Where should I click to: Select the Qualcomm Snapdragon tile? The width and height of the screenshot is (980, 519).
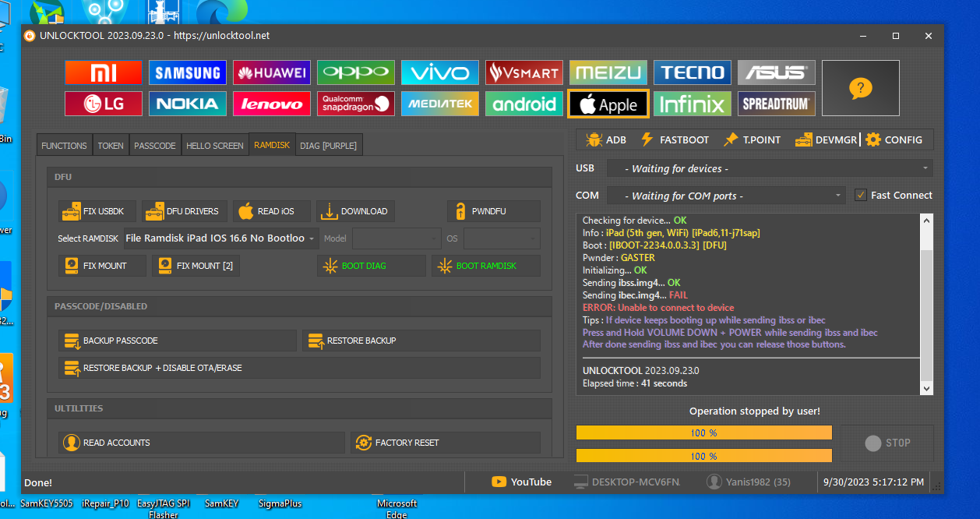[356, 104]
